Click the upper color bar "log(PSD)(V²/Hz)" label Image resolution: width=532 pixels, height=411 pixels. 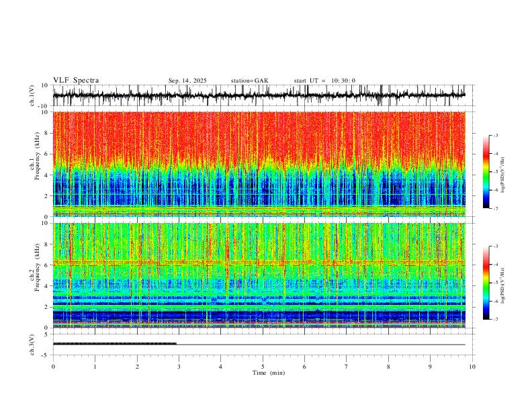pyautogui.click(x=503, y=175)
